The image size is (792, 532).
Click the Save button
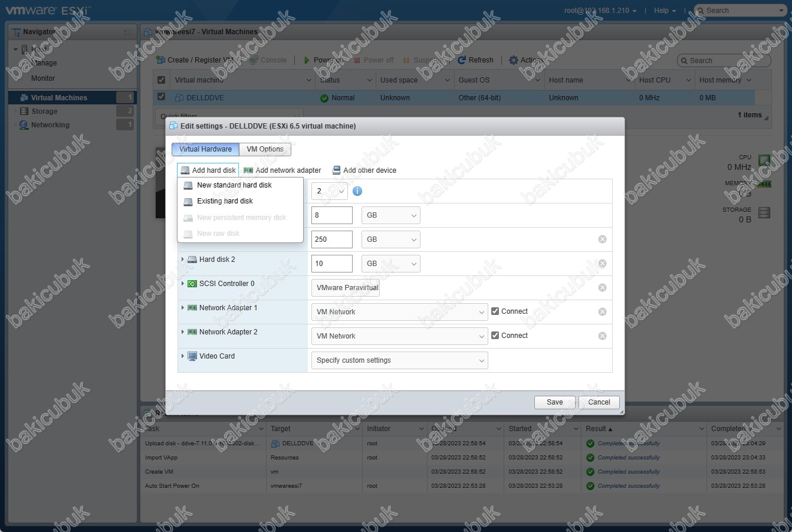[554, 402]
